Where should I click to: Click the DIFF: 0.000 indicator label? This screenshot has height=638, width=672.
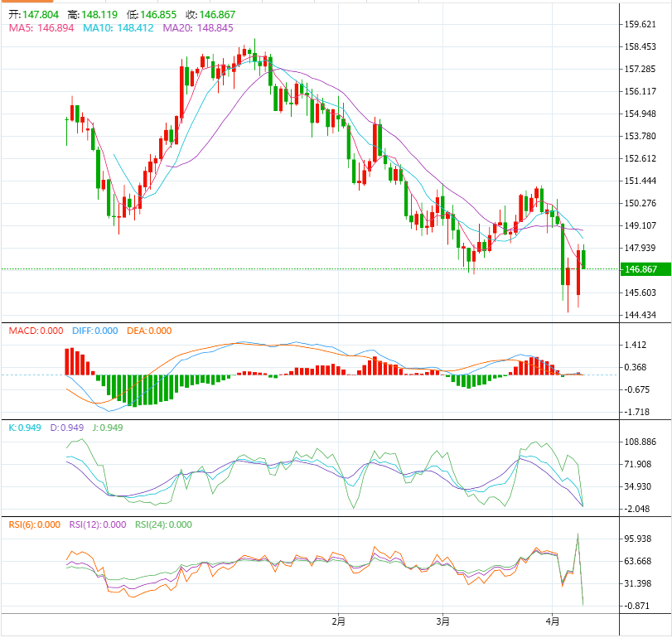tap(94, 331)
